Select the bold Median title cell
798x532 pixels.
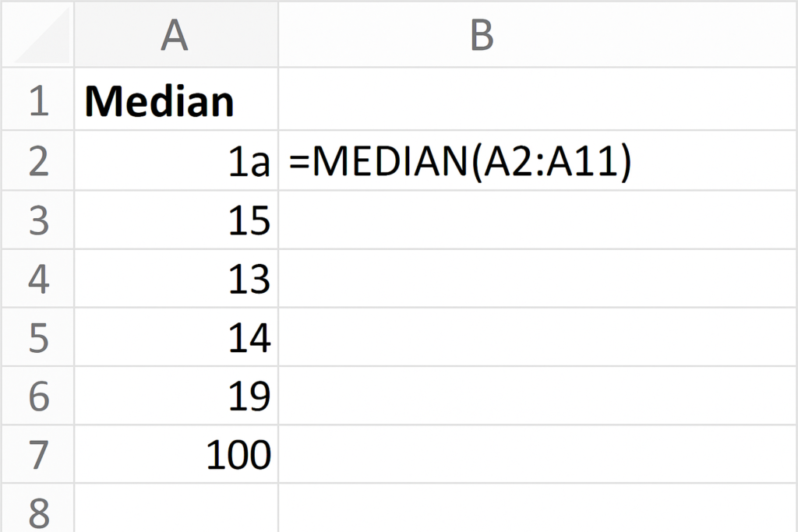point(175,101)
